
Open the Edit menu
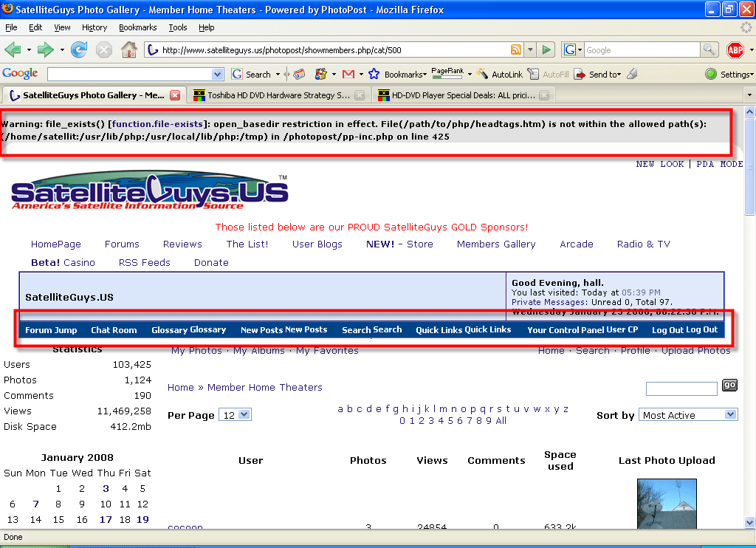[x=35, y=27]
